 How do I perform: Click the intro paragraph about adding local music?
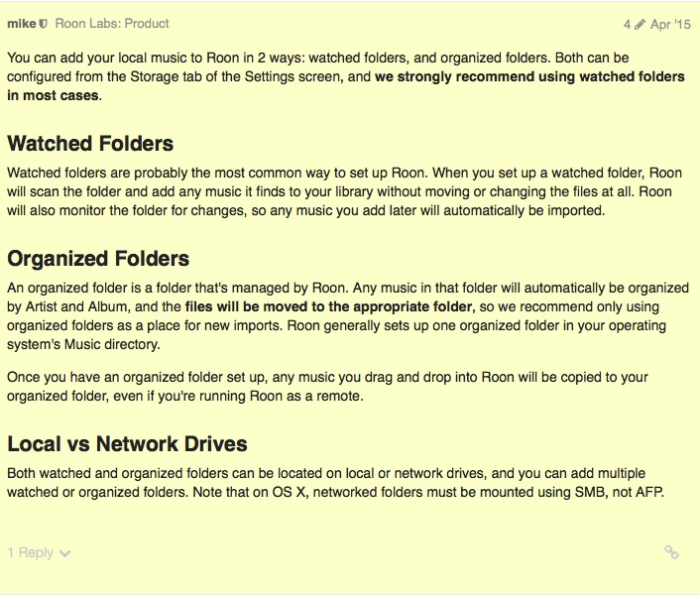coord(345,76)
